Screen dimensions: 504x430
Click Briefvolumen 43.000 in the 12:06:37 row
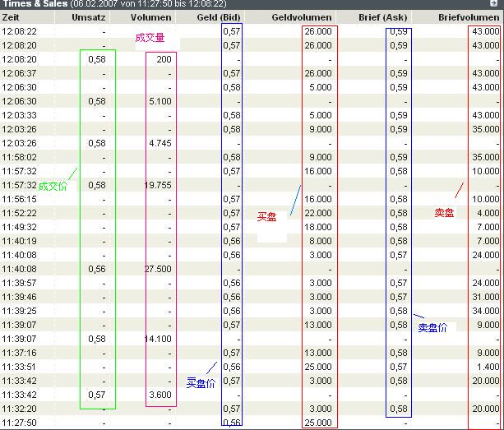pyautogui.click(x=486, y=73)
